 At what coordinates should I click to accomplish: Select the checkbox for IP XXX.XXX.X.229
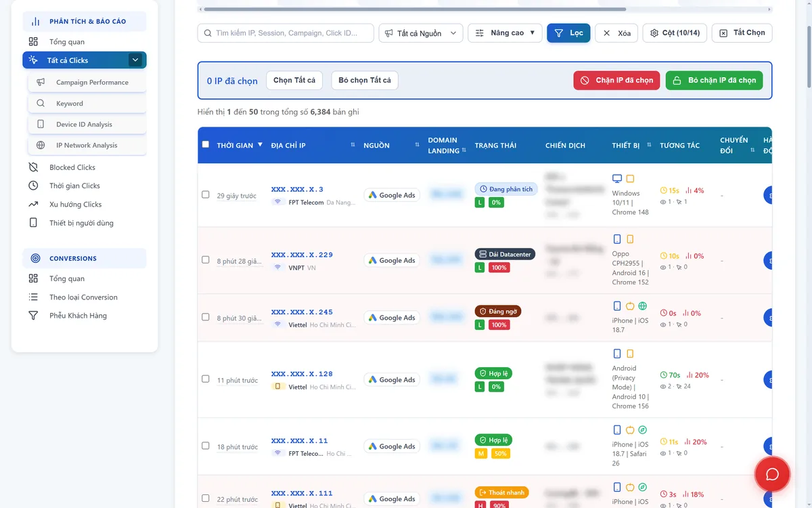coord(206,259)
